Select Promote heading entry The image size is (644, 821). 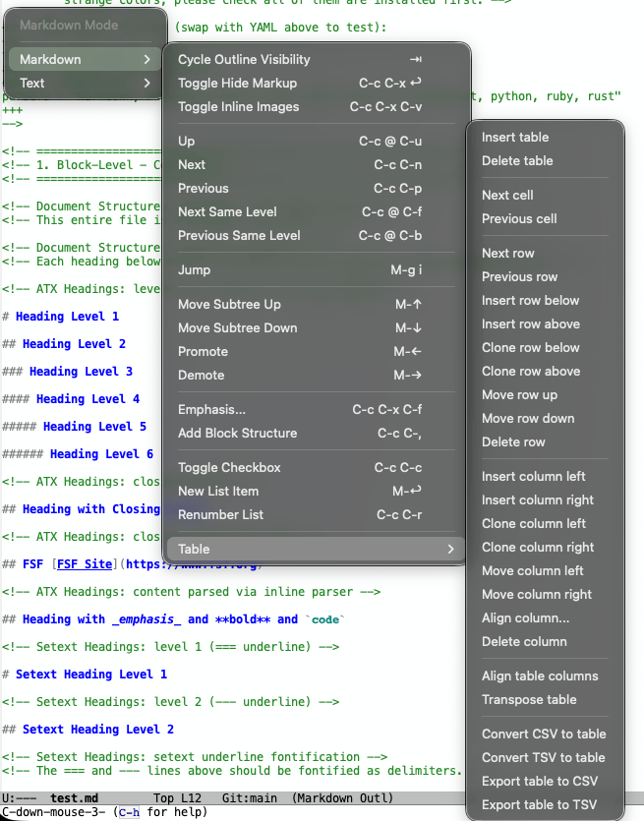317,351
